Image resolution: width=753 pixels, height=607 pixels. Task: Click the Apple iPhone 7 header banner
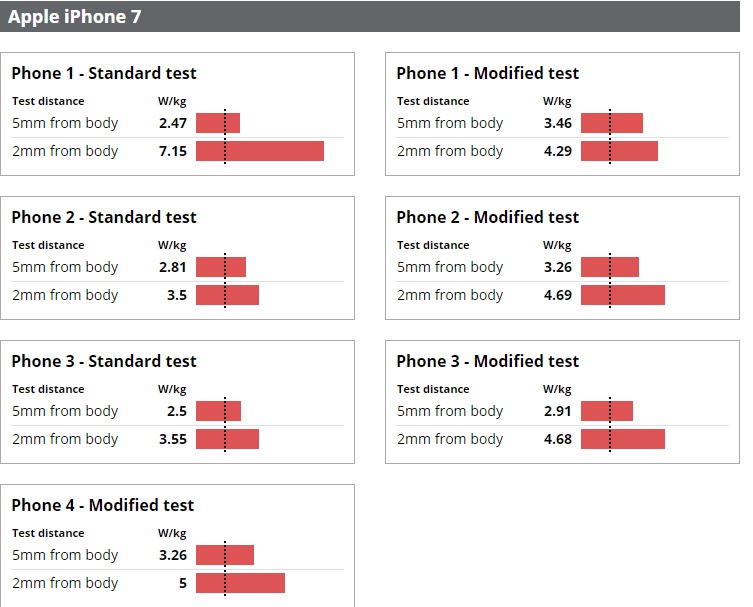(x=370, y=16)
